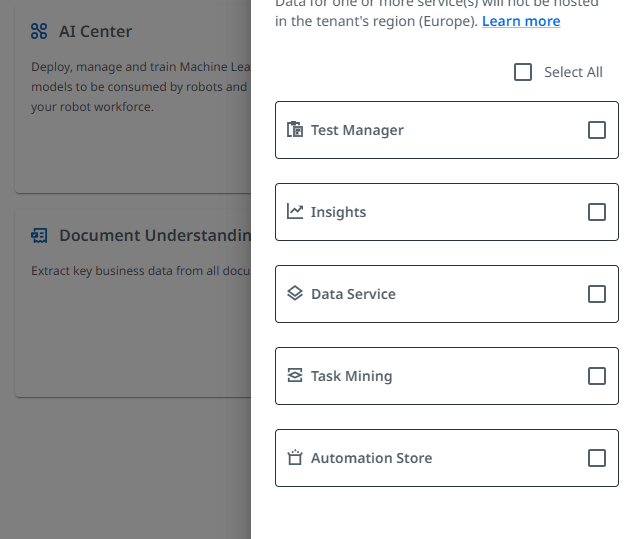Open the Document Understanding card title
The width and height of the screenshot is (637, 539).
(x=155, y=236)
